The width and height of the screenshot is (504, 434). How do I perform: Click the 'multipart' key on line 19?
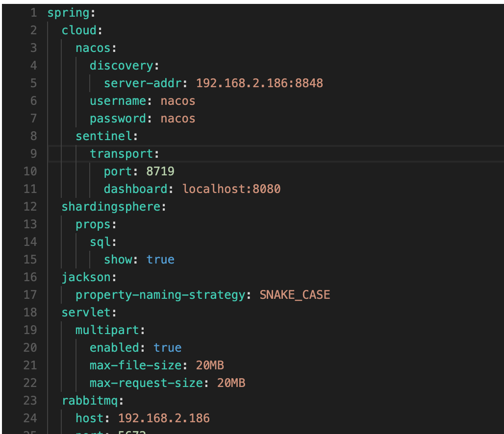point(107,330)
